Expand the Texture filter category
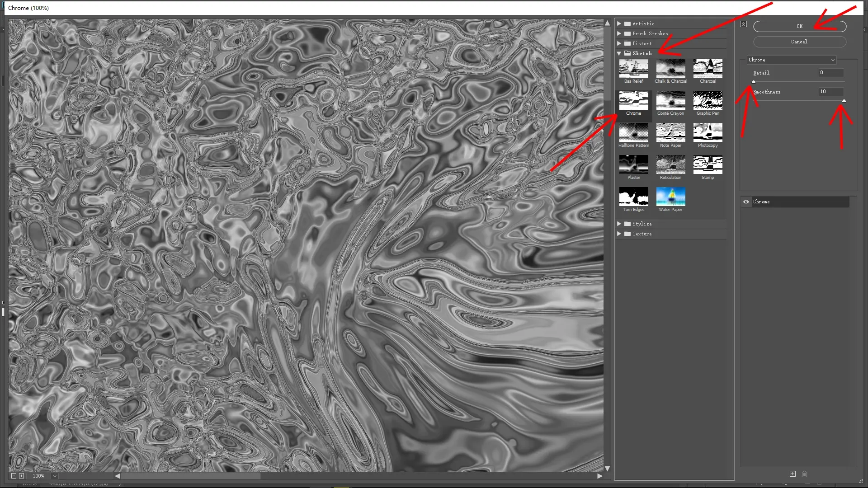This screenshot has height=488, width=868. 619,234
